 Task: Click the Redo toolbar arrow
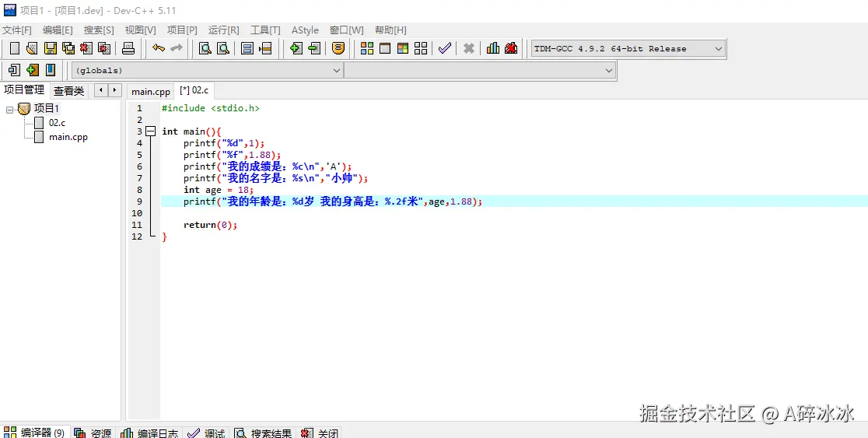point(177,48)
